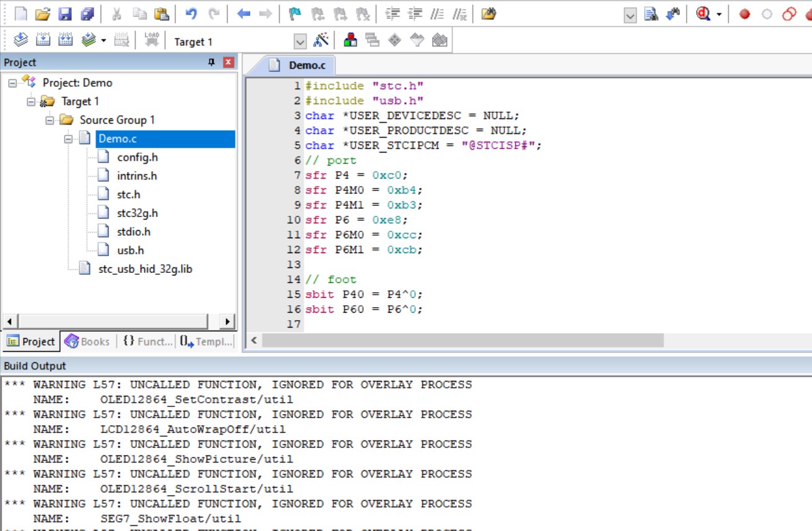Screen dimensions: 812x531
Task: Stop the current build
Action: coord(122,40)
